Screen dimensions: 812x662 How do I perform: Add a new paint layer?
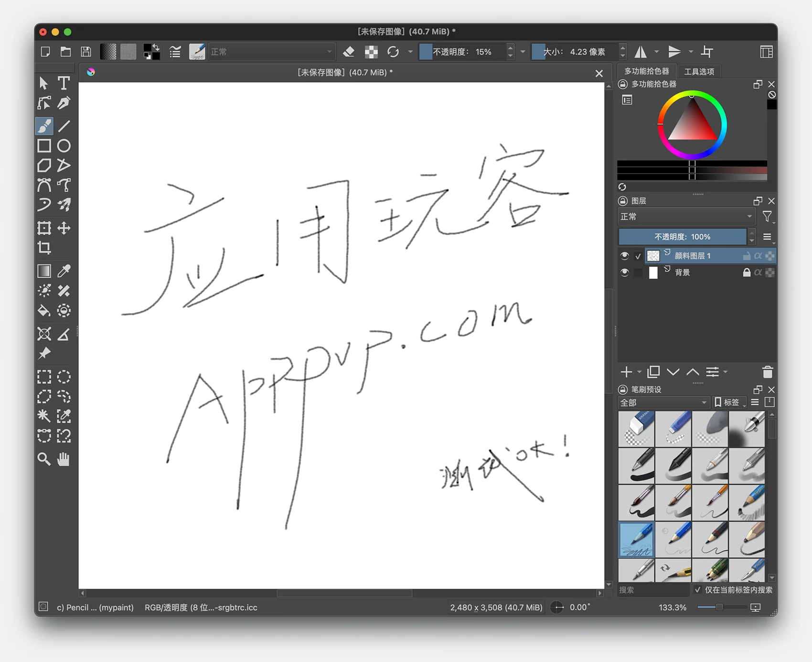pyautogui.click(x=626, y=372)
